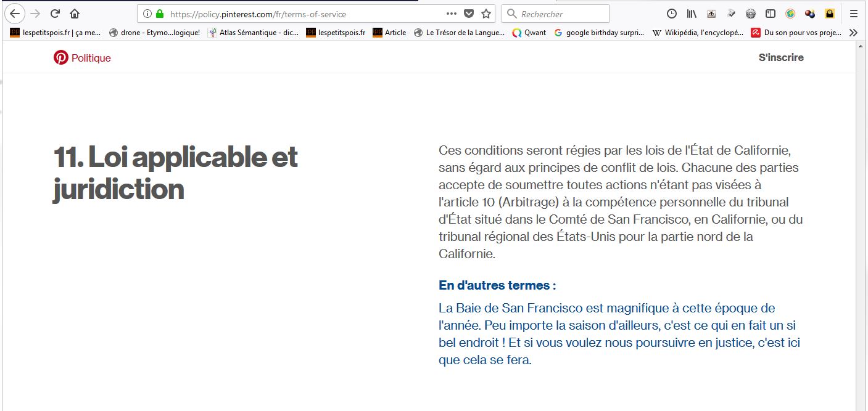This screenshot has width=868, height=411.
Task: Open the Wikipédia bookmark
Action: (698, 33)
